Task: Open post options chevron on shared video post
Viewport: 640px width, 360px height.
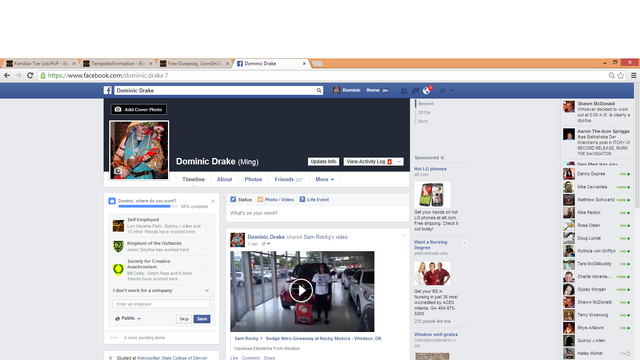Action: pos(403,236)
